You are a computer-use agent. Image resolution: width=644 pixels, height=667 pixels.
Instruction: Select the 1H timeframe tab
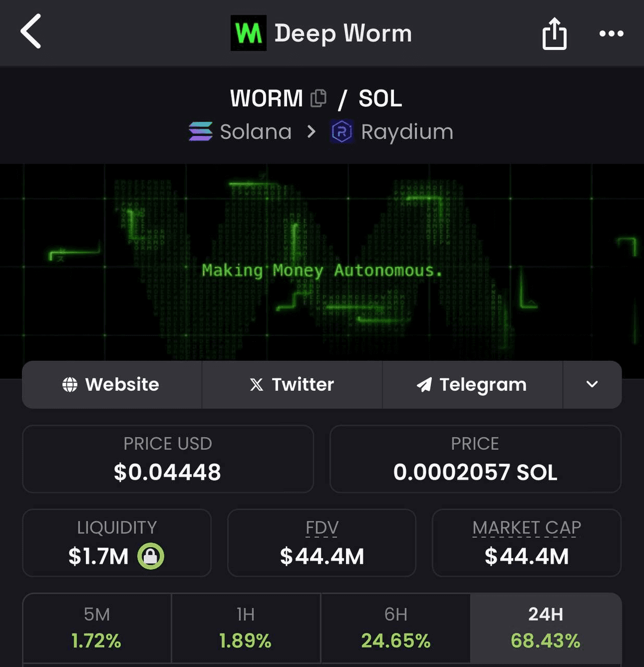(x=246, y=628)
